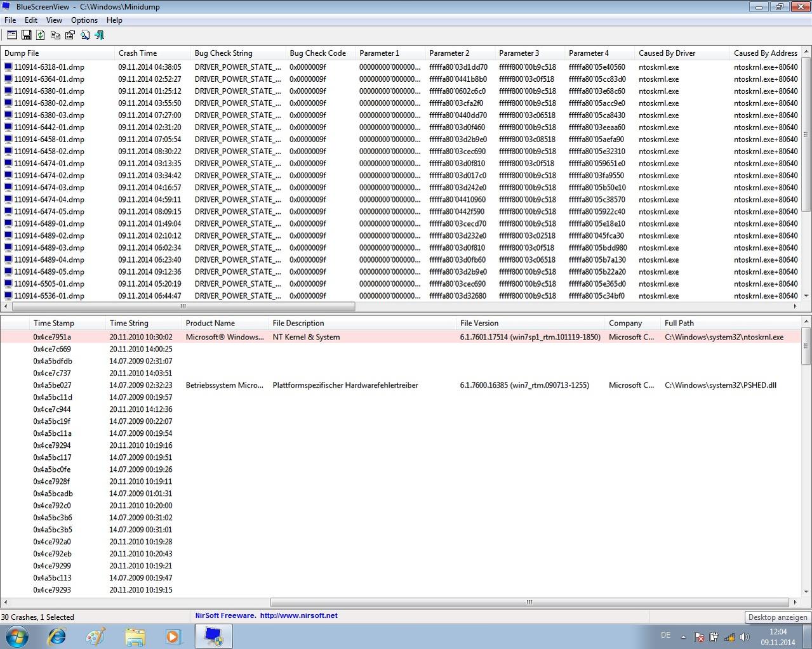Open Paint from the taskbar
812x649 pixels.
coord(96,636)
